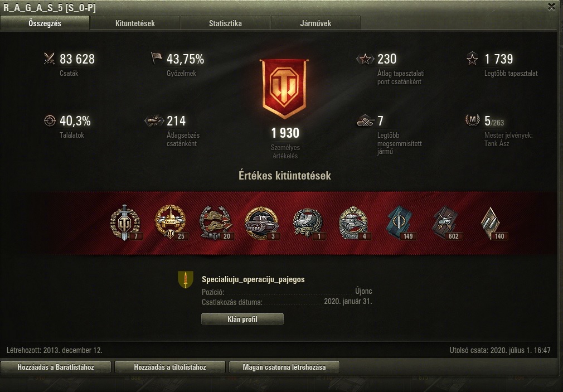Switch to the Kitüntetések tab
The height and width of the screenshot is (392, 563).
(135, 23)
